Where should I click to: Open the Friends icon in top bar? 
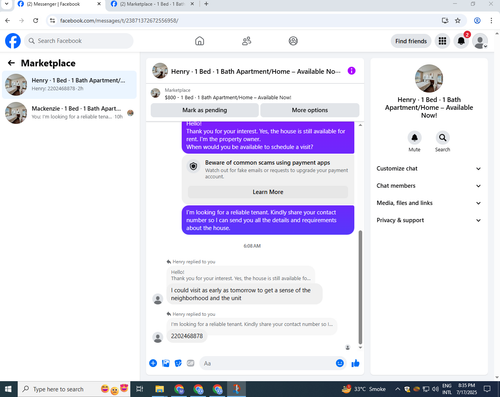(246, 41)
